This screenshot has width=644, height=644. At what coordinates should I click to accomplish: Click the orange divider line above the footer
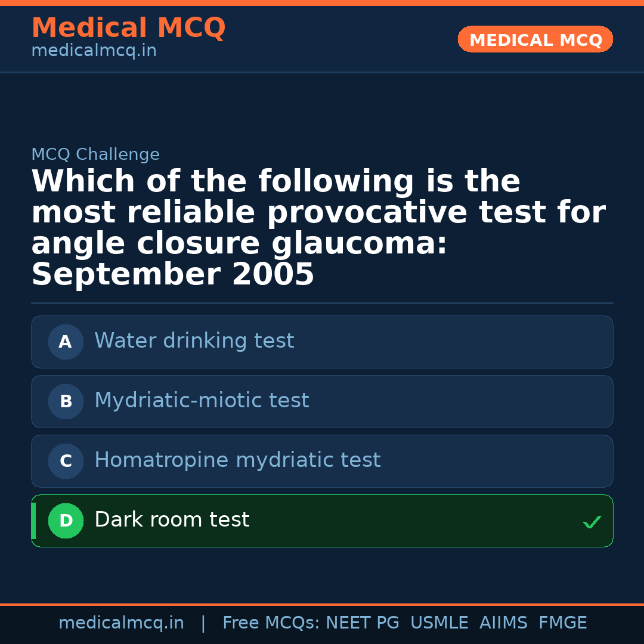(x=322, y=603)
